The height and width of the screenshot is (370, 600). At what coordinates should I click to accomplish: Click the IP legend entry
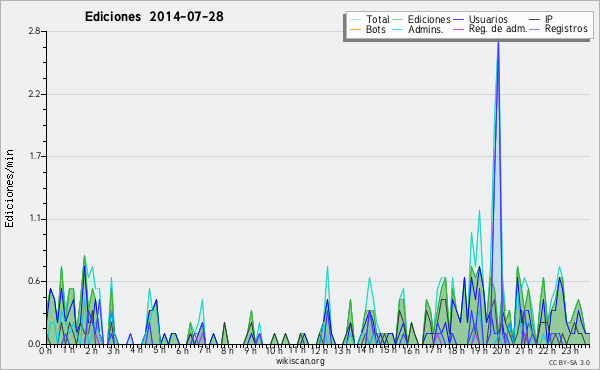point(549,19)
